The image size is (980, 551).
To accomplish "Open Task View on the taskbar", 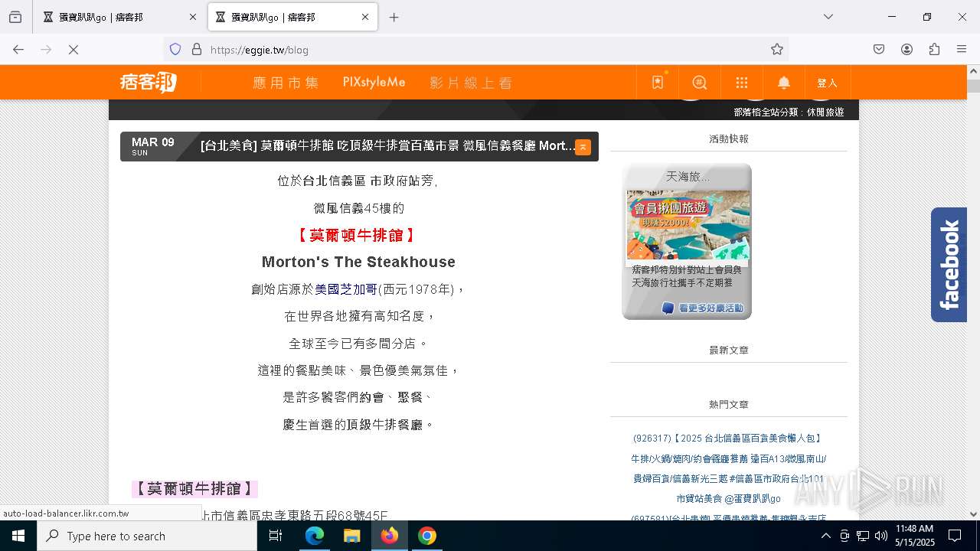I will [x=276, y=536].
